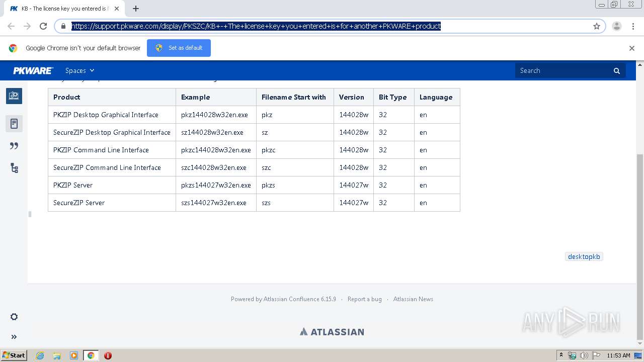
Task: Click the 11:53 AM taskbar clock
Action: [x=618, y=355]
